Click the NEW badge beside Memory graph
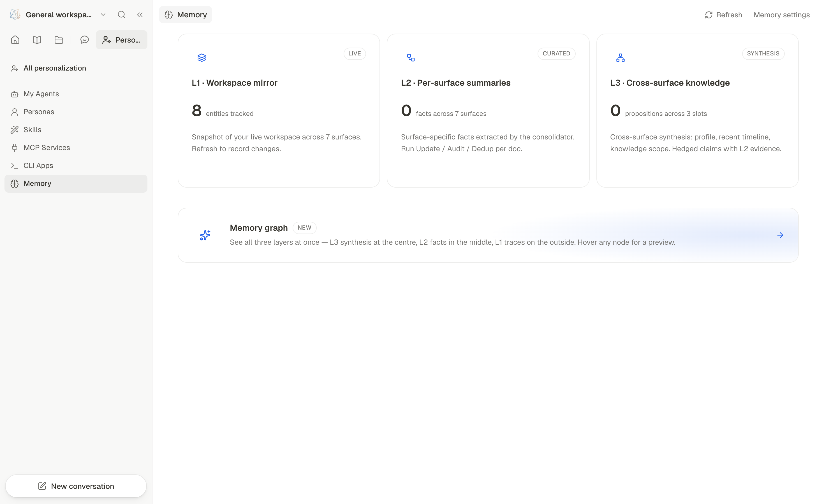Viewport: 824px width, 504px height. [x=304, y=228]
